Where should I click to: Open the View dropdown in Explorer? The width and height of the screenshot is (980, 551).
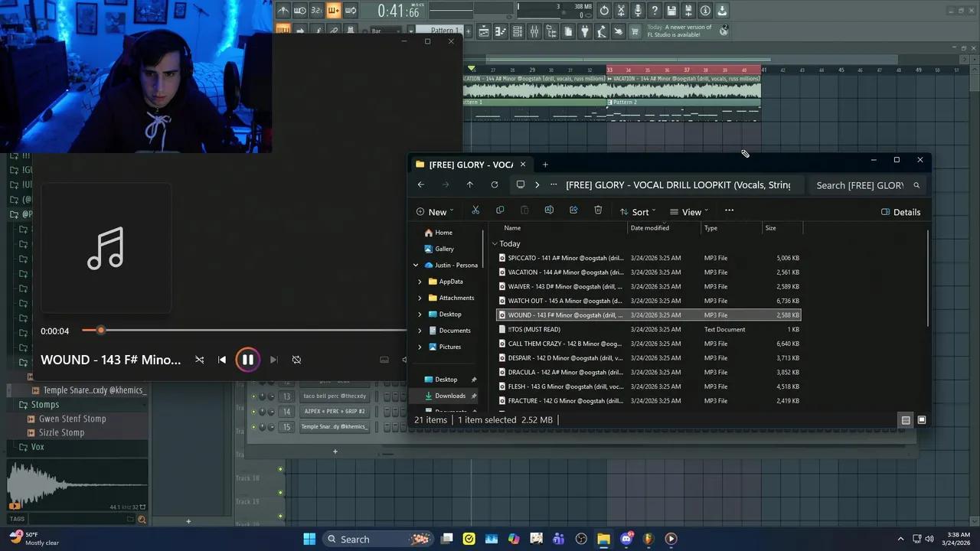pyautogui.click(x=691, y=211)
